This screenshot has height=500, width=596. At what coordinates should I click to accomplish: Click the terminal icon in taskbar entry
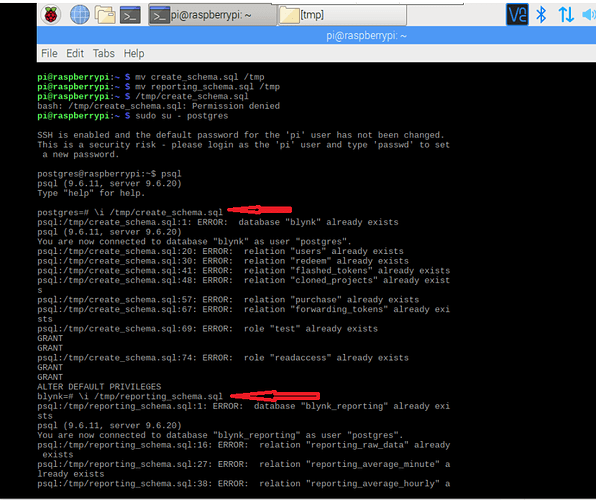point(159,16)
